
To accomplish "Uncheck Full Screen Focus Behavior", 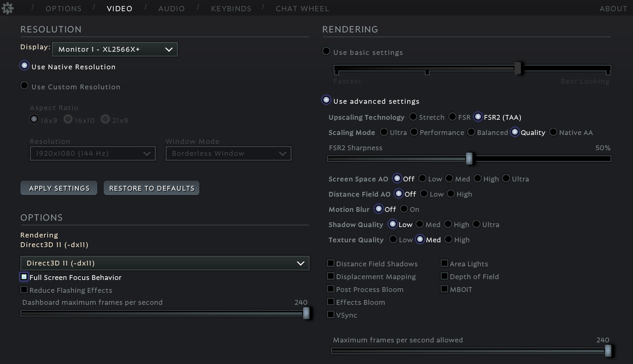I will (x=24, y=277).
